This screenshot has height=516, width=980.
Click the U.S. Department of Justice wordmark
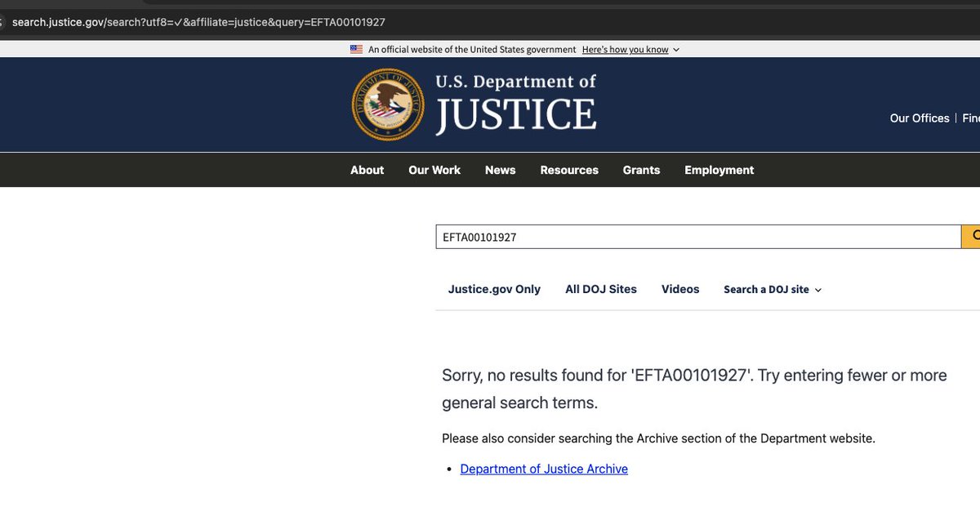(x=515, y=104)
